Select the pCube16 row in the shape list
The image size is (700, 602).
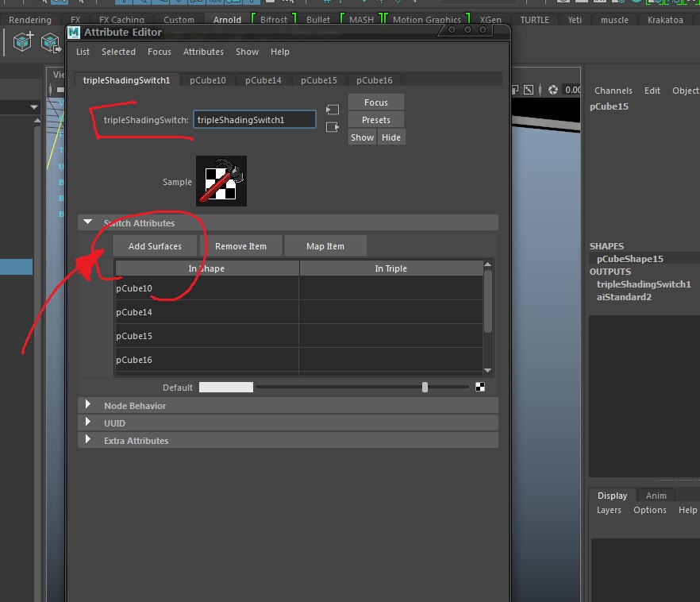click(x=298, y=360)
